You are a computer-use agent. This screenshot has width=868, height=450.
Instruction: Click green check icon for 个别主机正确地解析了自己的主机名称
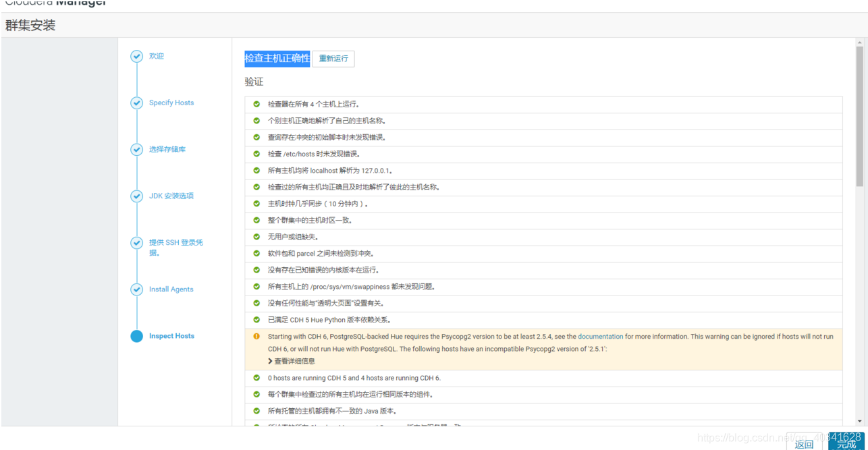pos(256,121)
